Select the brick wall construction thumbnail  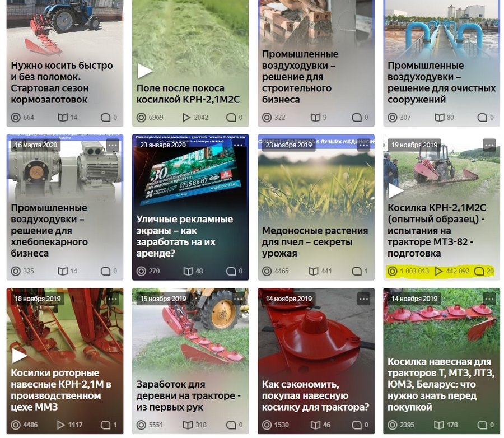pos(316,24)
